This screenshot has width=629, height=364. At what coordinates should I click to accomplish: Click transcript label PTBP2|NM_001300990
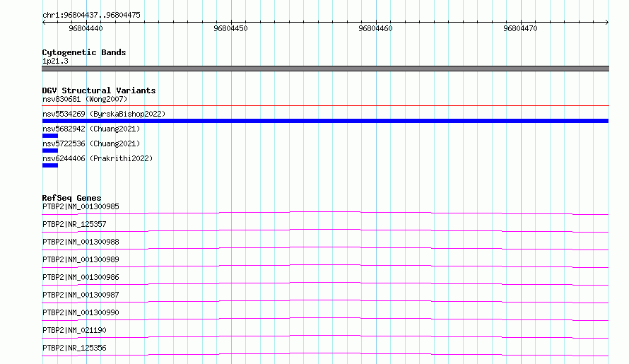point(81,312)
